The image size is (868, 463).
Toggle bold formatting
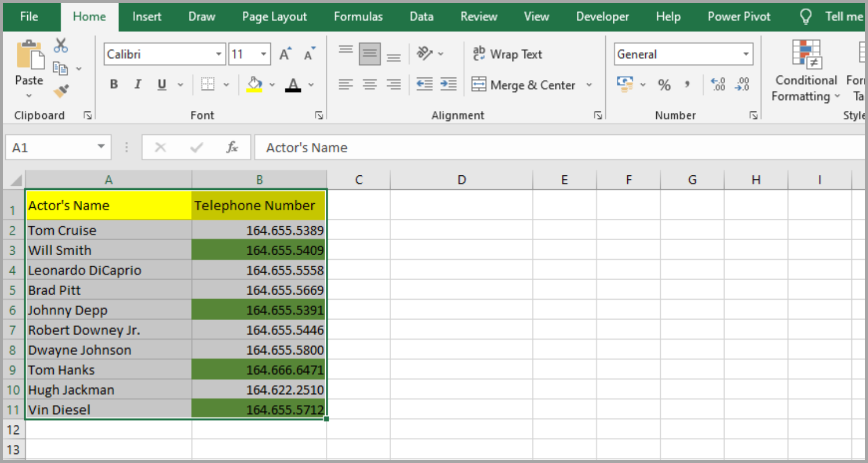click(x=113, y=84)
